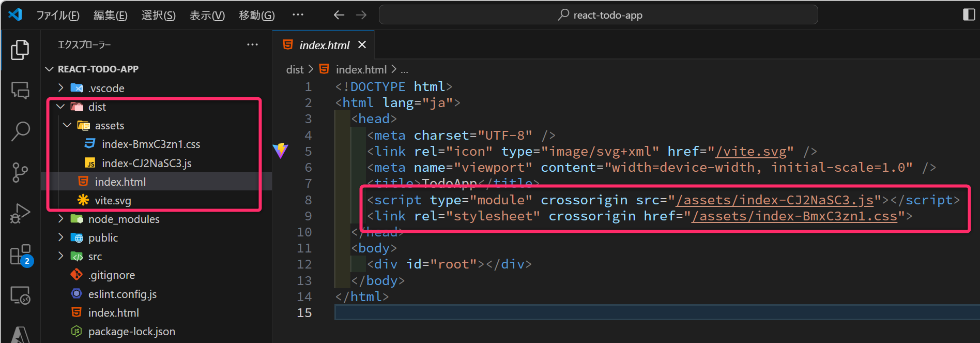Open the Extensions view
This screenshot has height=343, width=980.
tap(21, 255)
